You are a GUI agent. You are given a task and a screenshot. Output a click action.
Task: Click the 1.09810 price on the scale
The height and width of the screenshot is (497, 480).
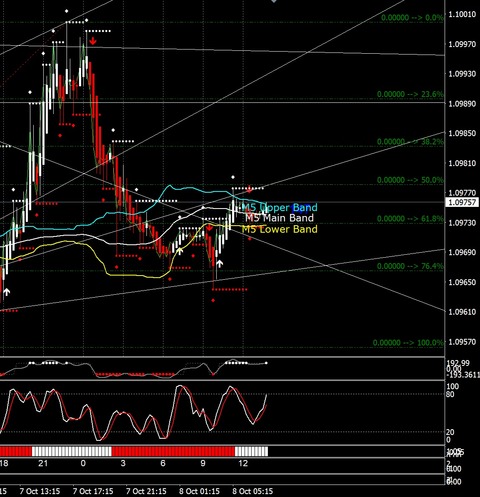tap(462, 163)
